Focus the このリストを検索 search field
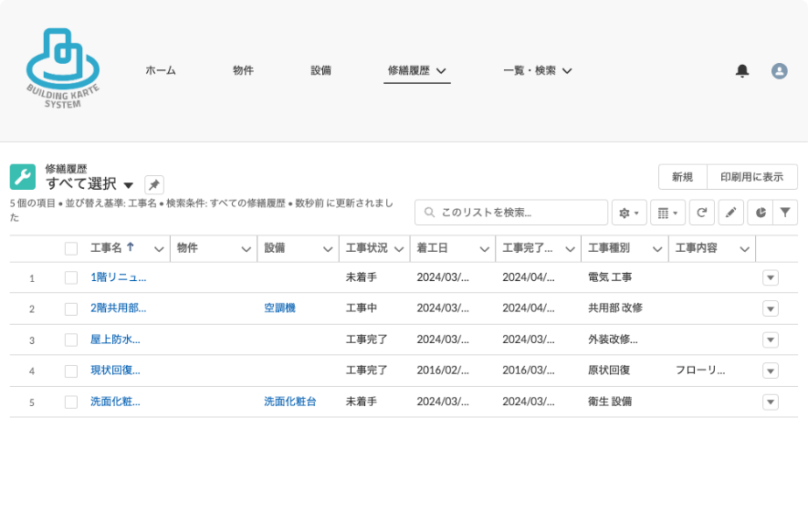Image resolution: width=808 pixels, height=532 pixels. pyautogui.click(x=511, y=213)
